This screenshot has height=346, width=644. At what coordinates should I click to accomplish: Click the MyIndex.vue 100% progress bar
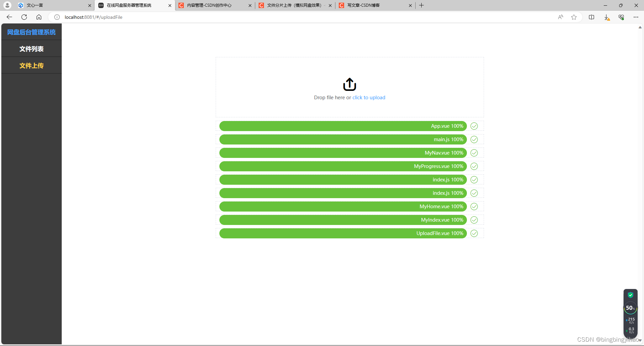click(x=343, y=220)
